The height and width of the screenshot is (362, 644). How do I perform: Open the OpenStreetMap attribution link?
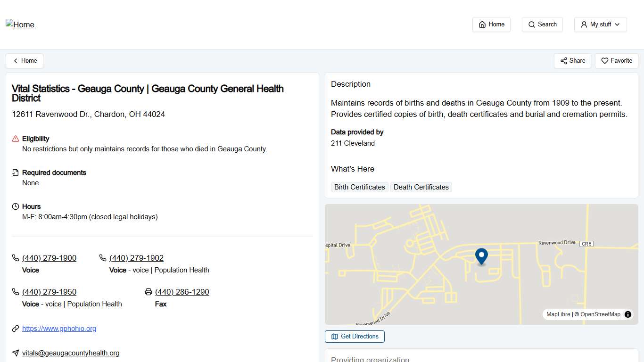[600, 314]
